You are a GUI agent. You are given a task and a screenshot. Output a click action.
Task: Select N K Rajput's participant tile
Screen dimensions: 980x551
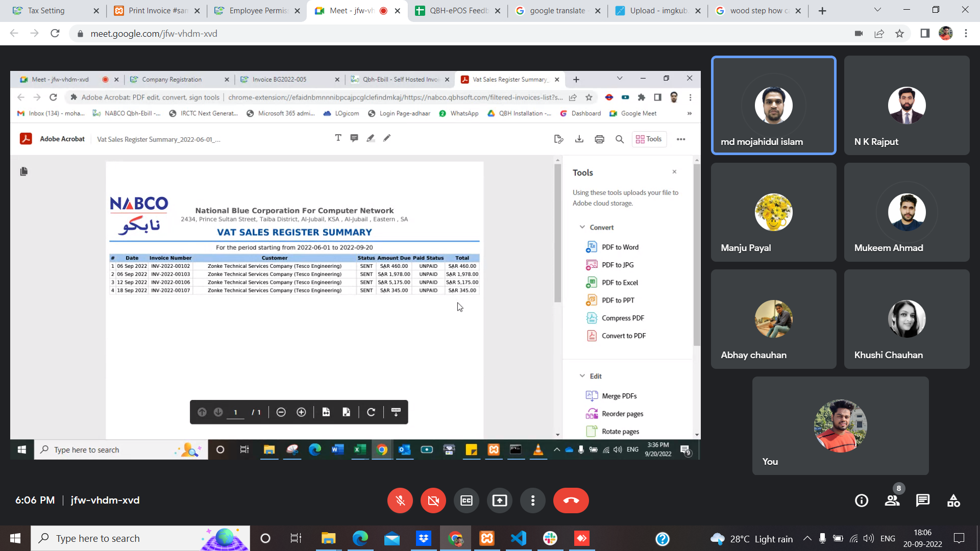pos(907,105)
